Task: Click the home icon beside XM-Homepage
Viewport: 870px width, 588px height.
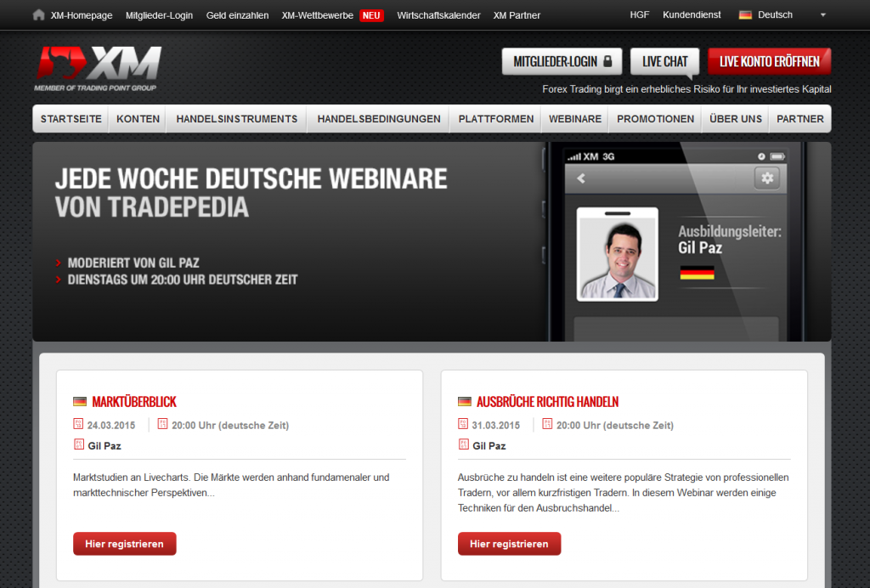Action: tap(38, 15)
